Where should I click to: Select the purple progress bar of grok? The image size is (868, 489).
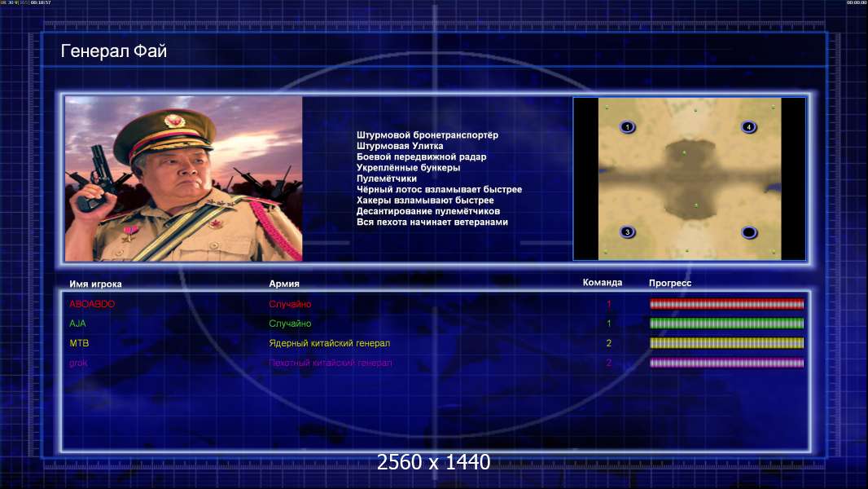(726, 363)
